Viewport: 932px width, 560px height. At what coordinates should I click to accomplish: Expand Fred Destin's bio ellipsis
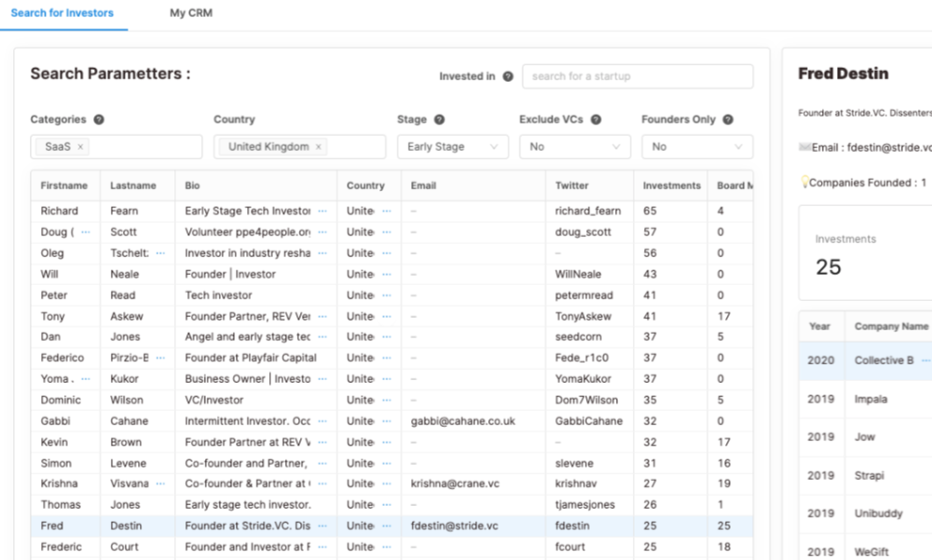coord(322,526)
